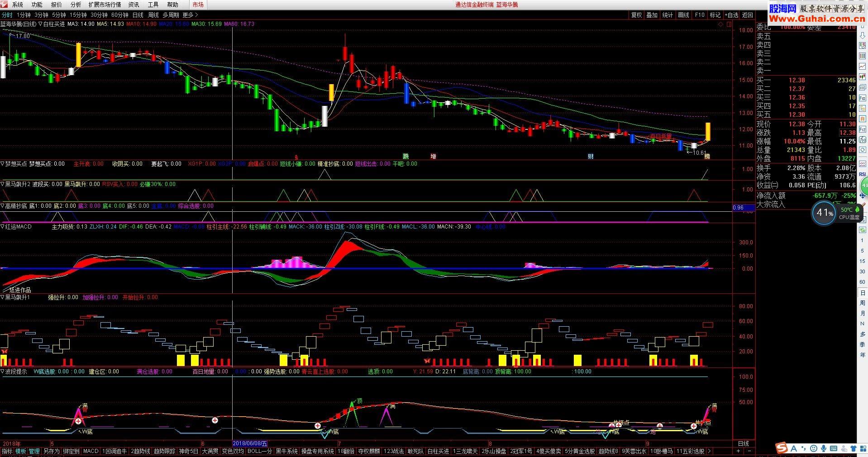Click the Sogou skin shirt icon
This screenshot has height=457, width=868.
coord(854,448)
